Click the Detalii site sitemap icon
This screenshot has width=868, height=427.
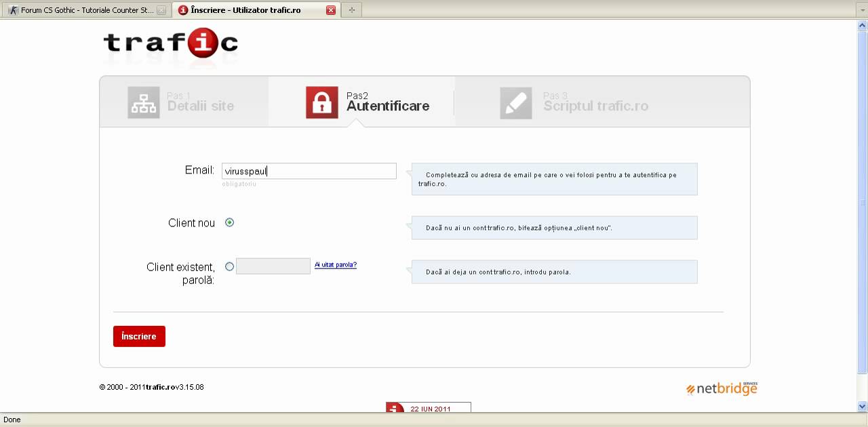pyautogui.click(x=144, y=102)
